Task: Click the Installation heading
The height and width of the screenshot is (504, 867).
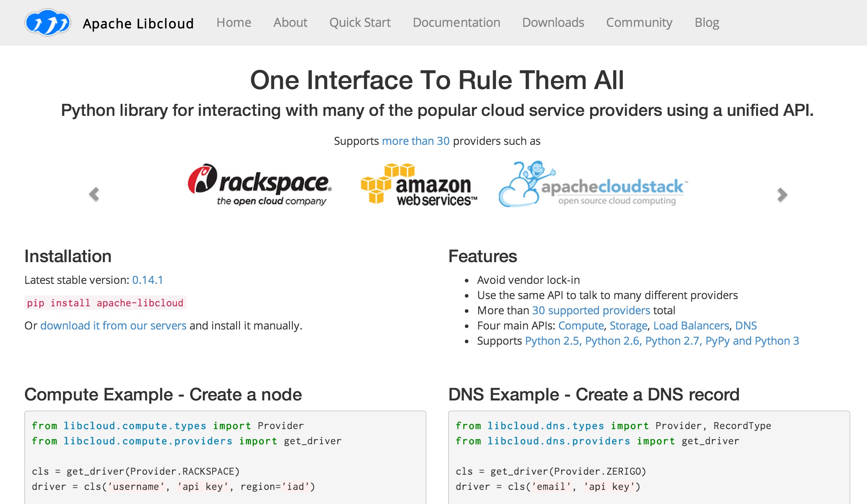Action: coord(68,256)
